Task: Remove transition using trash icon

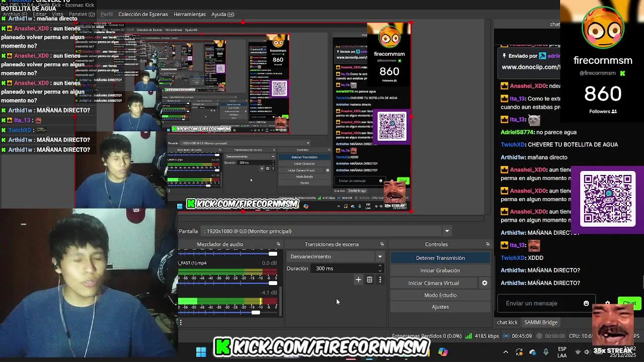Action: [x=369, y=280]
